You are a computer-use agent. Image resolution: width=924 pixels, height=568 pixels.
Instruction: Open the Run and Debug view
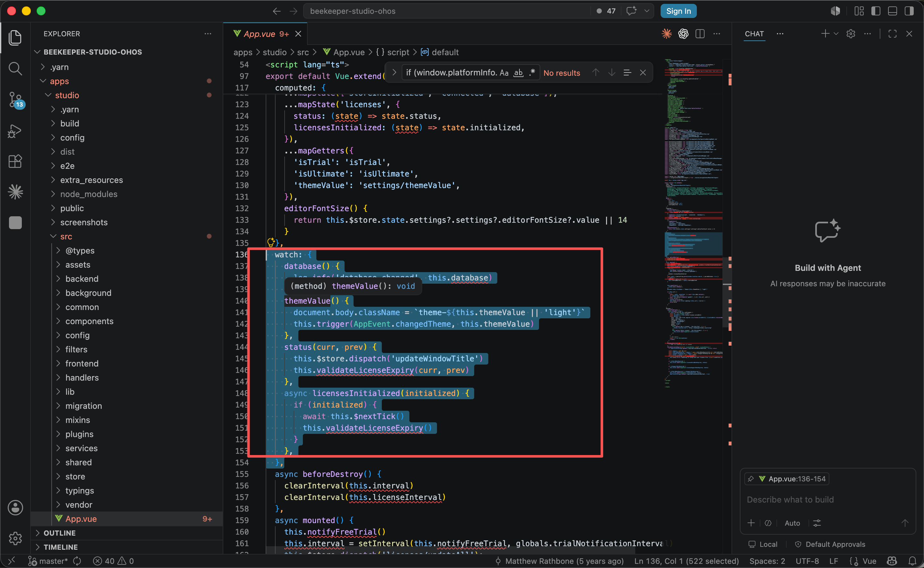point(15,131)
